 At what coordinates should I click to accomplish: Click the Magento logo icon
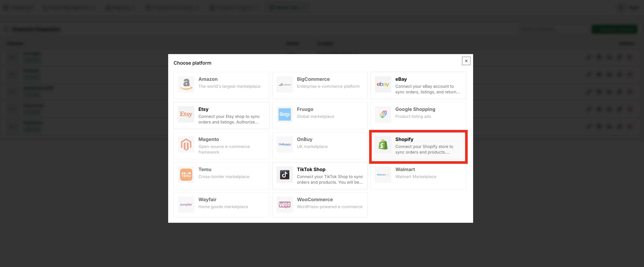(x=186, y=145)
